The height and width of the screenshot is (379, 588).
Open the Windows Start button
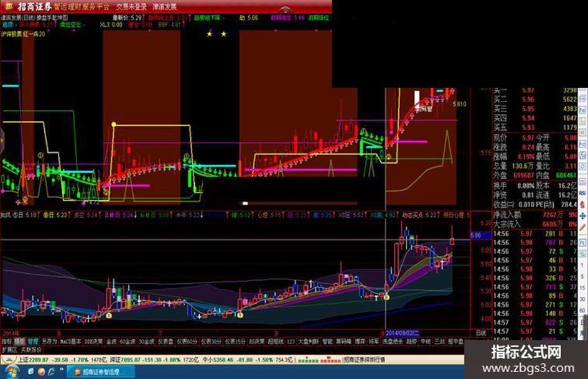tap(12, 372)
